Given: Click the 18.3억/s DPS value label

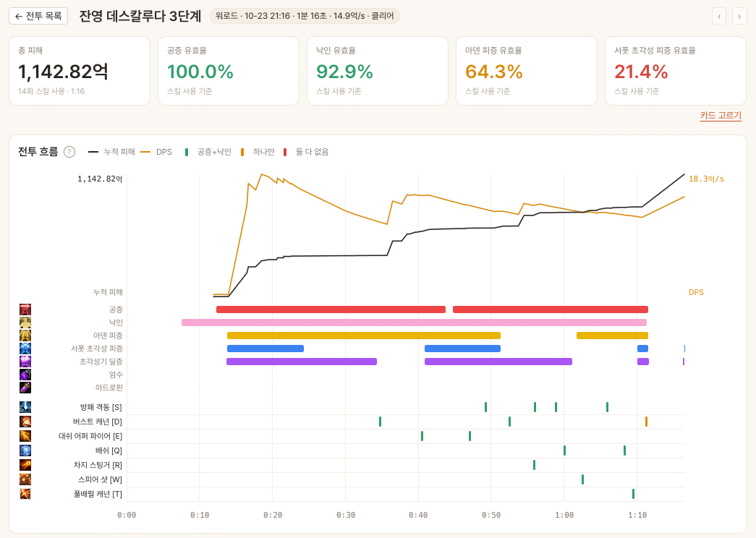Looking at the screenshot, I should pos(706,179).
